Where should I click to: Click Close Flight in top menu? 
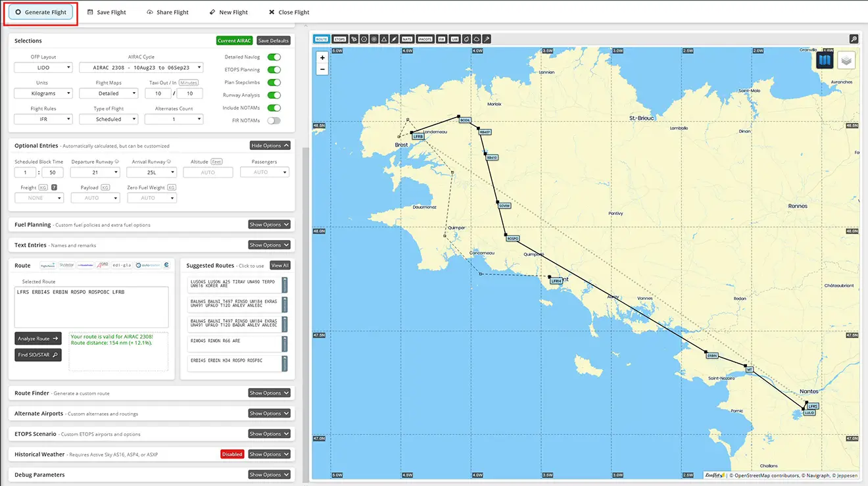click(289, 12)
